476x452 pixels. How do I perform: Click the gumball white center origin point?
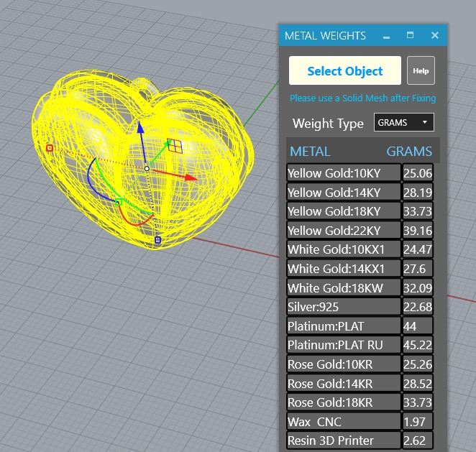tap(147, 168)
